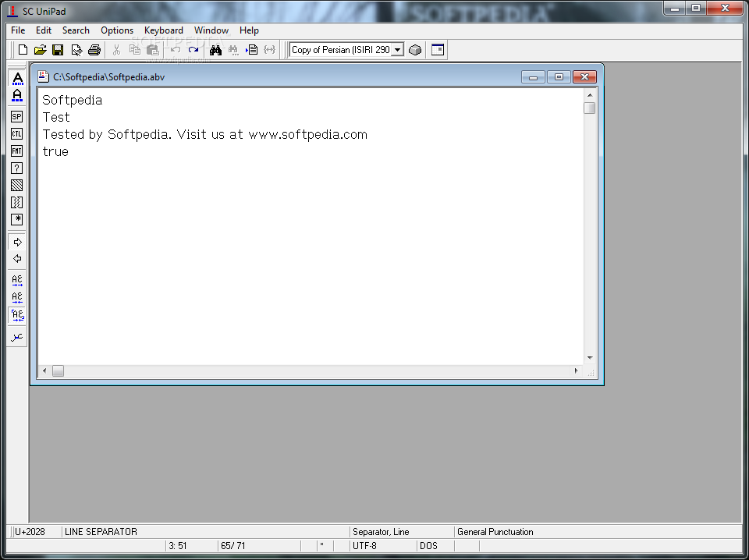The width and height of the screenshot is (749, 560).
Task: Open the Search menu
Action: 76,30
